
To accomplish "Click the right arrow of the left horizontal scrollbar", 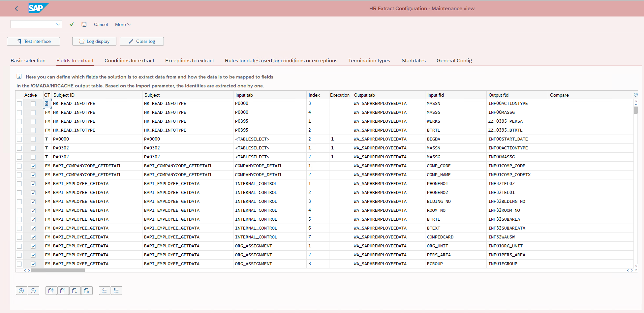I will point(29,270).
